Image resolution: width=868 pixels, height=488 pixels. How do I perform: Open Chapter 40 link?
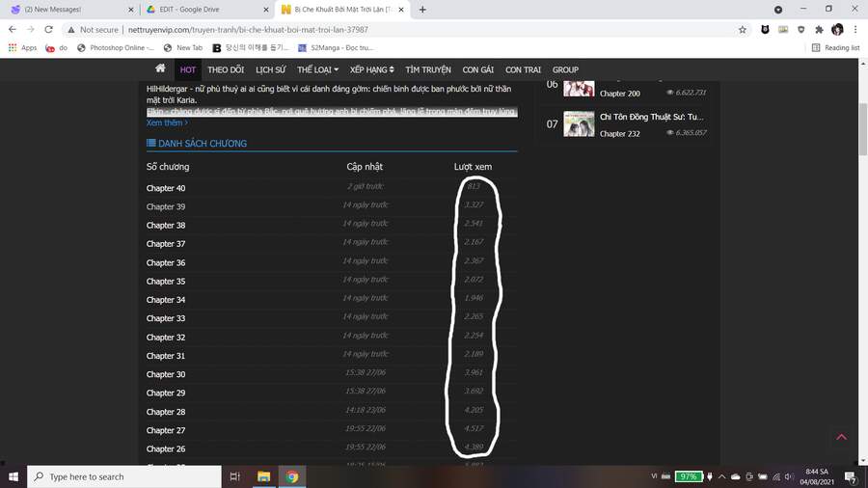pos(166,188)
